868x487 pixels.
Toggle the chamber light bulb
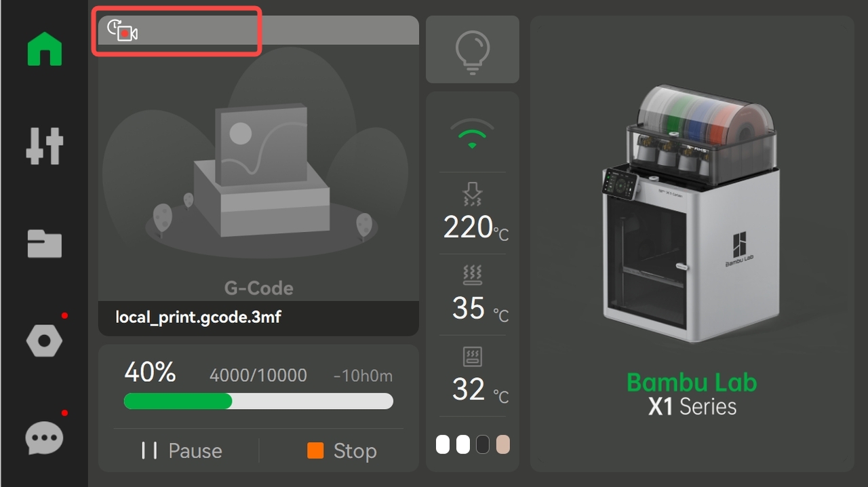473,50
